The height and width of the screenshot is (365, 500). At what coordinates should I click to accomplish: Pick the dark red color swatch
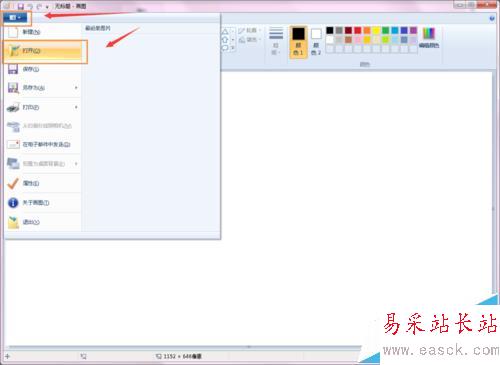tap(348, 31)
